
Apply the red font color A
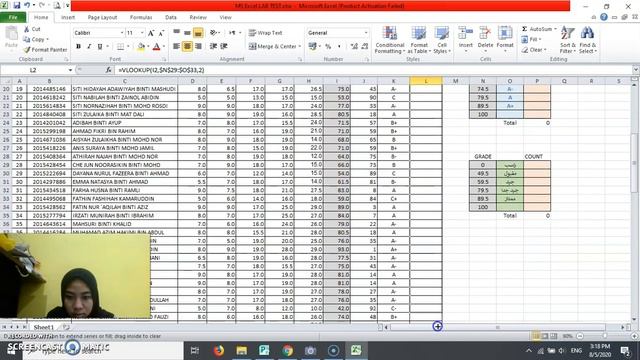pyautogui.click(x=156, y=47)
